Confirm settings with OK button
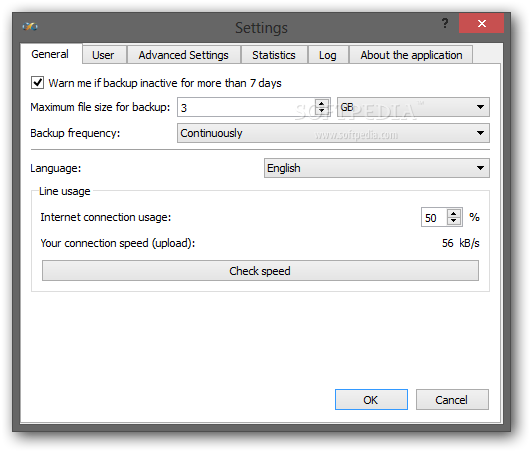The height and width of the screenshot is (452, 531). coord(371,400)
